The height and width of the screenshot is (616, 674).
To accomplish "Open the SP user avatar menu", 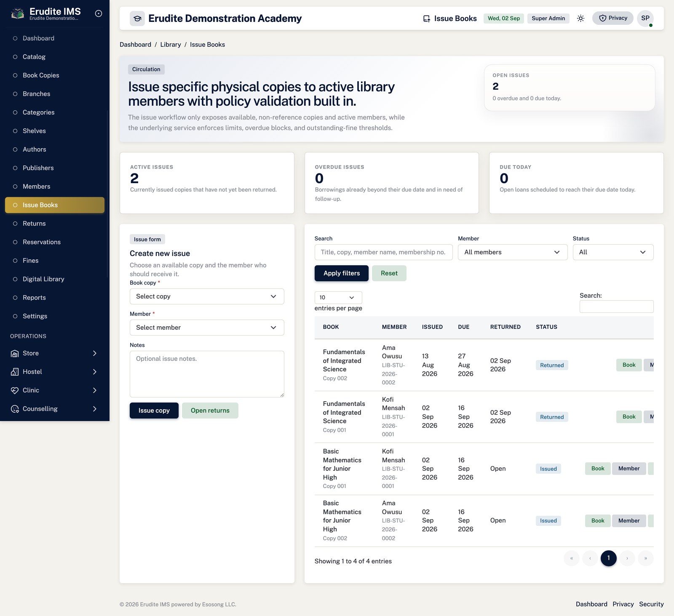I will coord(645,18).
